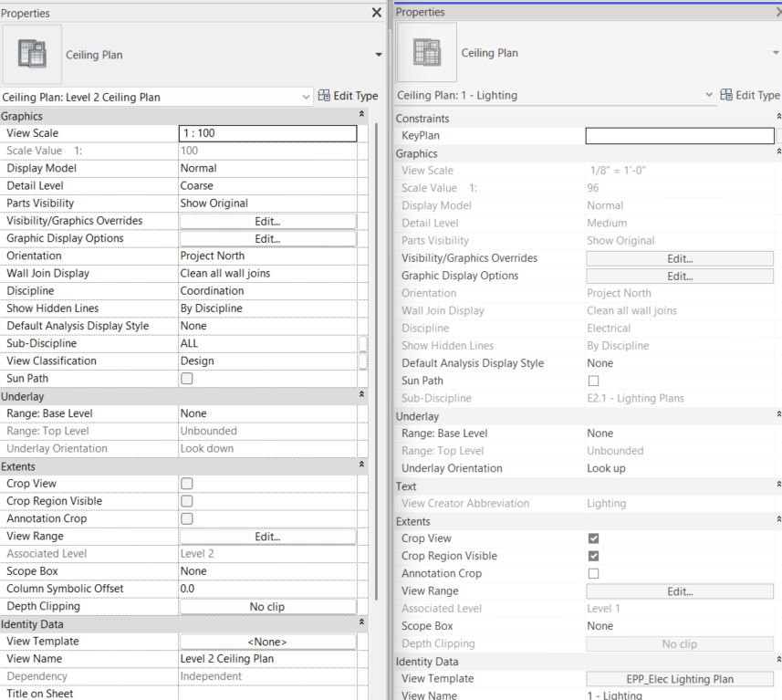The image size is (782, 700).
Task: Click Discipline value Coordination
Action: 268,291
